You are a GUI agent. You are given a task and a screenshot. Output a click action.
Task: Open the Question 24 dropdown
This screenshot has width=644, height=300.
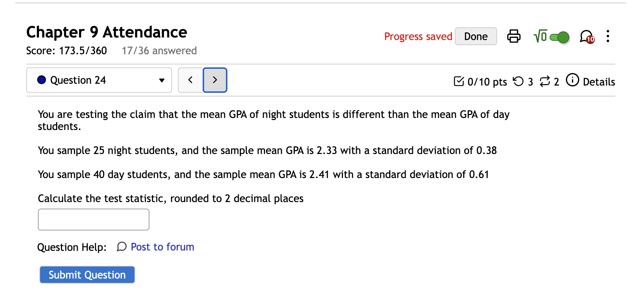pyautogui.click(x=99, y=80)
